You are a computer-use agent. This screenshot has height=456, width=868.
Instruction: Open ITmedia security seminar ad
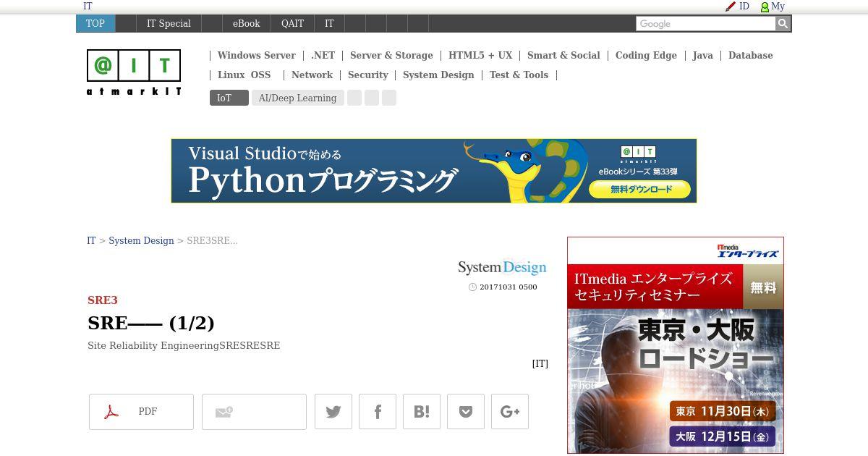[676, 345]
